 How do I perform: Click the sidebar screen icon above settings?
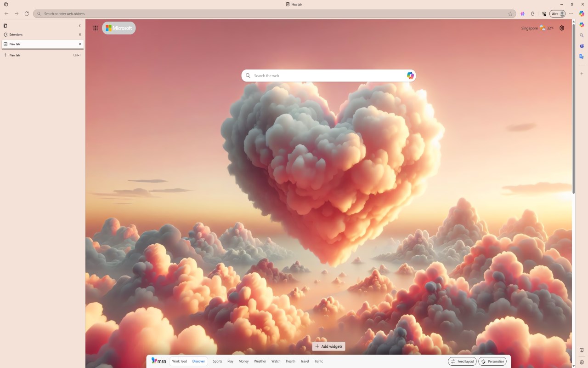click(x=582, y=351)
